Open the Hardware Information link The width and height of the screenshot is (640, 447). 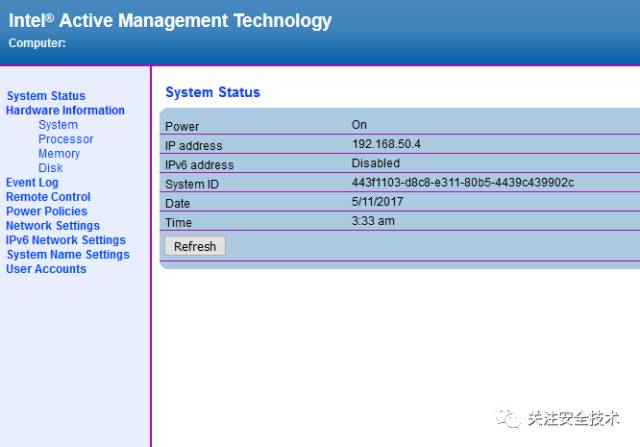(x=65, y=110)
